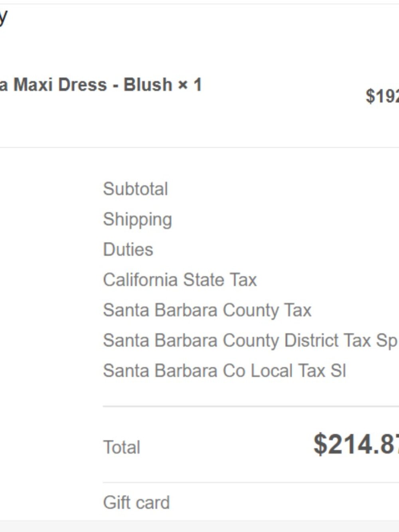Viewport: 399px width, 532px height.
Task: Click Santa Barbara County District Tax Sp
Action: coord(251,341)
